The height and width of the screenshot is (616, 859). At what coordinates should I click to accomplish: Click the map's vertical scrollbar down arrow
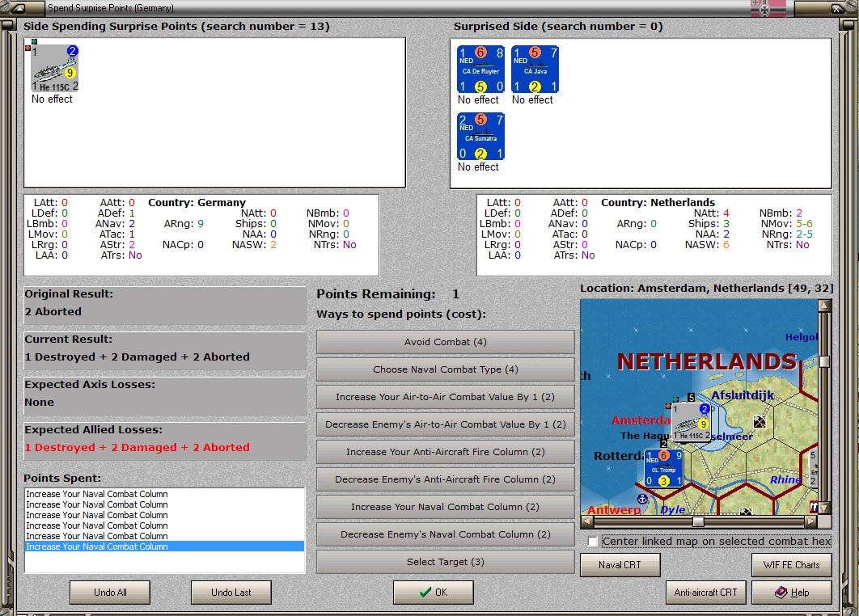pos(824,508)
